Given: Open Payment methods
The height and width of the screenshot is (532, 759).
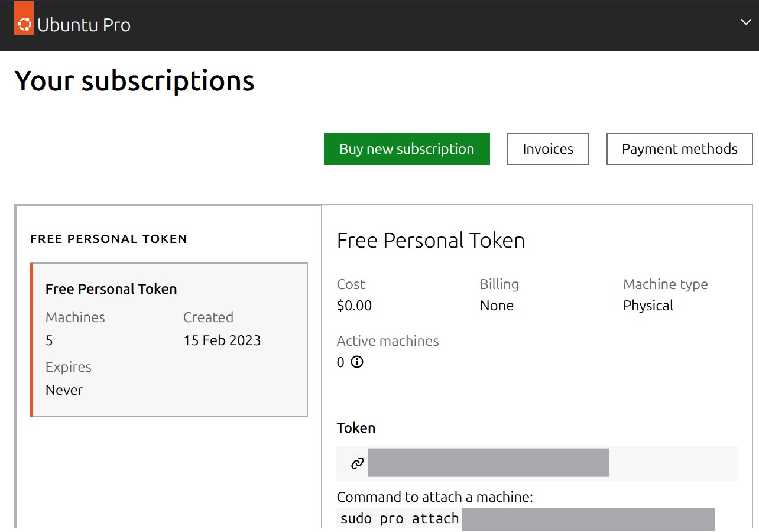Looking at the screenshot, I should pyautogui.click(x=680, y=149).
